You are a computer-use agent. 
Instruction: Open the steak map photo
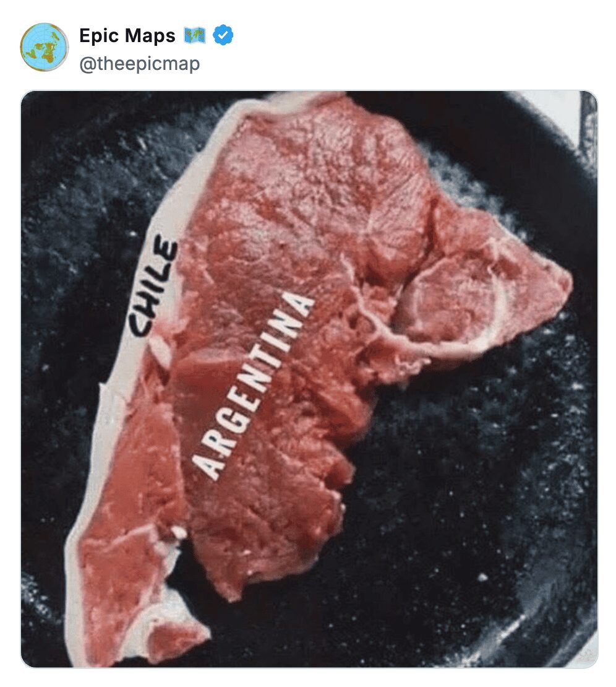[x=309, y=379]
